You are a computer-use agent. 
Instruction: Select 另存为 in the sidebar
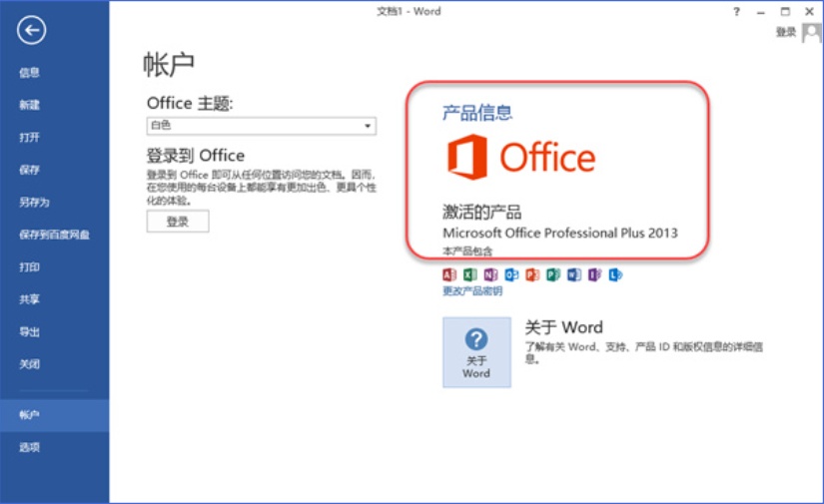34,203
